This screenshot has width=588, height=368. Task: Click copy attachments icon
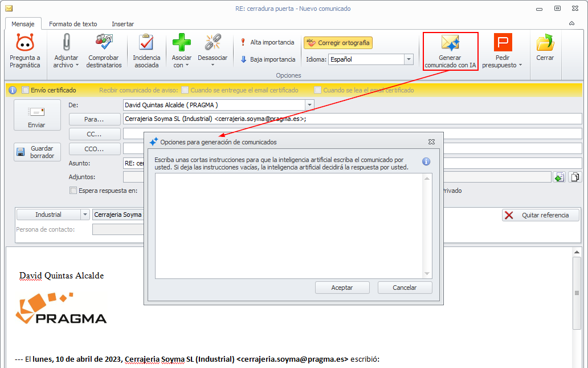pyautogui.click(x=574, y=177)
